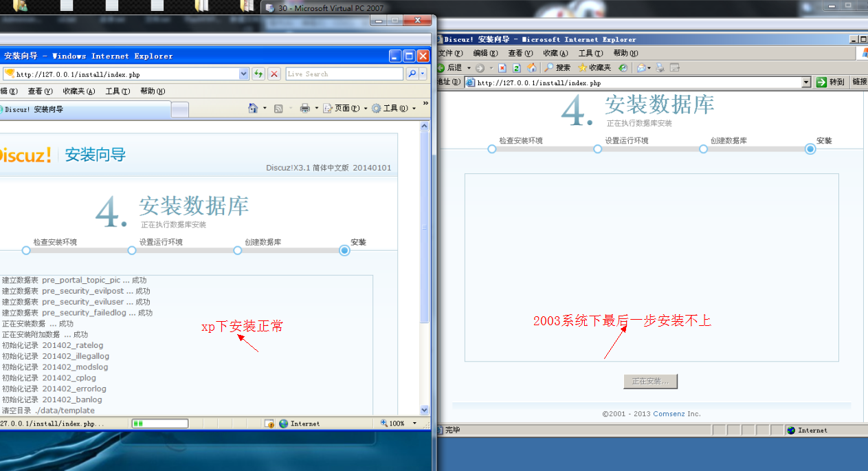Click log line 201402_banlog

52,399
